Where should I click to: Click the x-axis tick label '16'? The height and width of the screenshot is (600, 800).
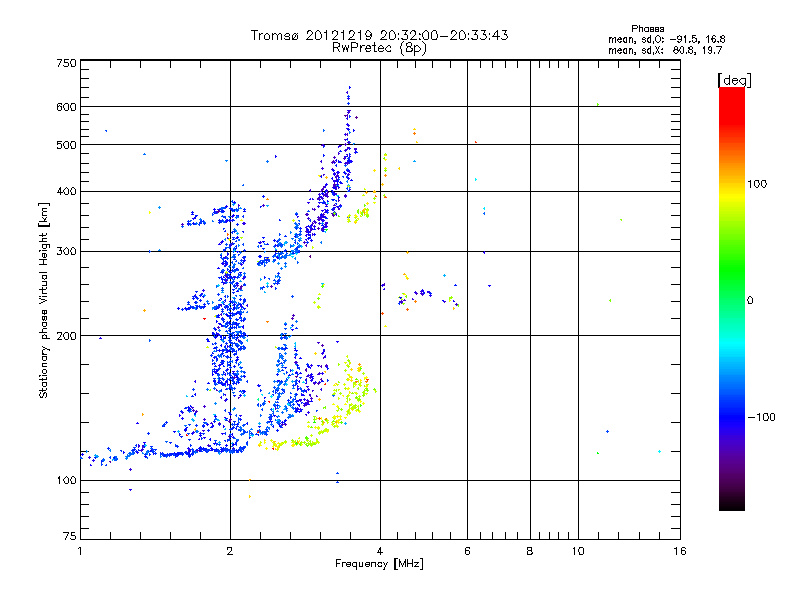click(x=680, y=551)
